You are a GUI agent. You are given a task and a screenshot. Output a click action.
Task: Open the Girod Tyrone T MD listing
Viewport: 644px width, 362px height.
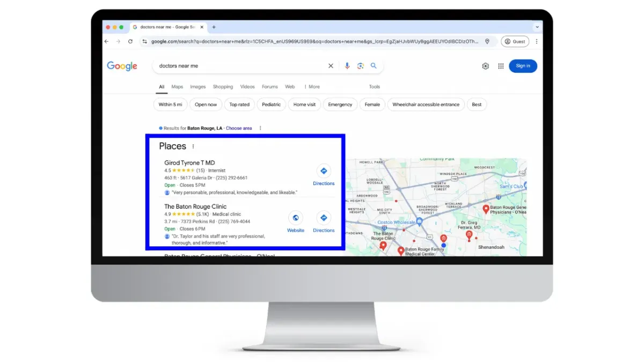(189, 163)
